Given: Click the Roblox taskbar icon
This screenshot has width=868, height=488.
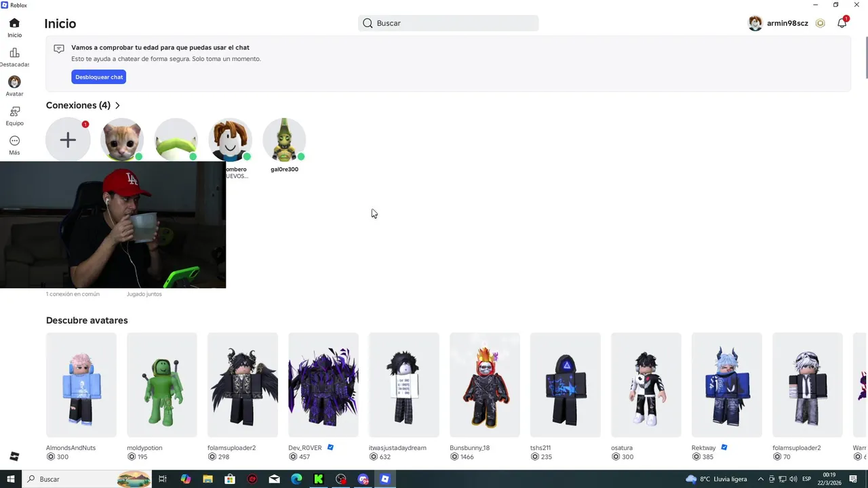Looking at the screenshot, I should tap(385, 479).
